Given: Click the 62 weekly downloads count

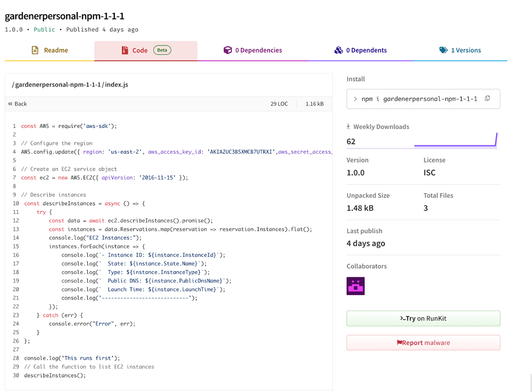Looking at the screenshot, I should click(351, 142).
